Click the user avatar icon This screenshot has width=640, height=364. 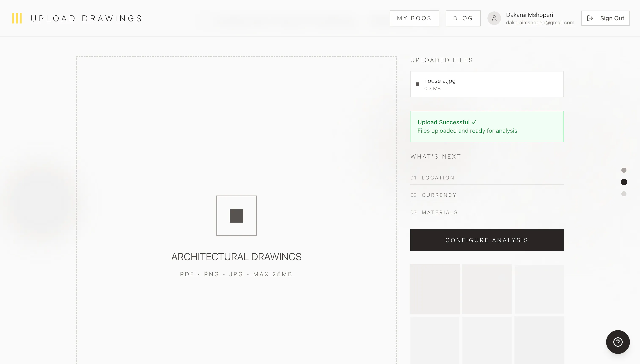[x=494, y=18]
